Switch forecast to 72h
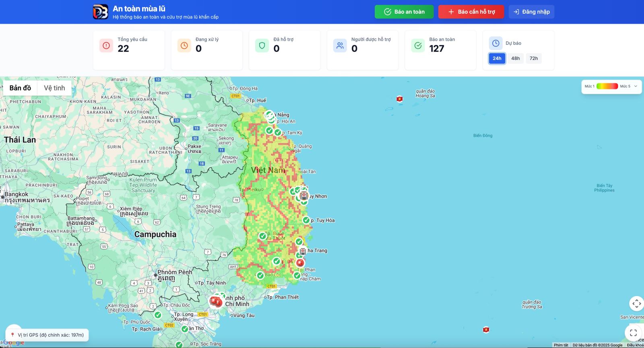Image resolution: width=644 pixels, height=348 pixels. coord(534,58)
